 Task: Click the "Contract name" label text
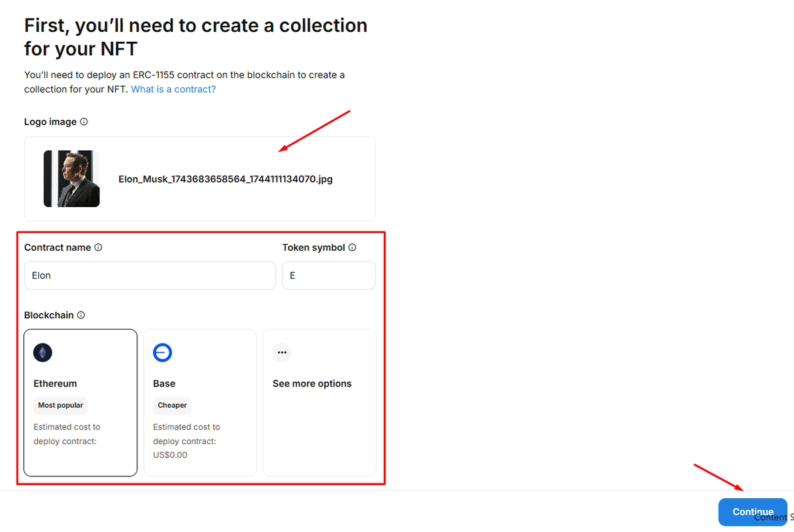coord(58,247)
